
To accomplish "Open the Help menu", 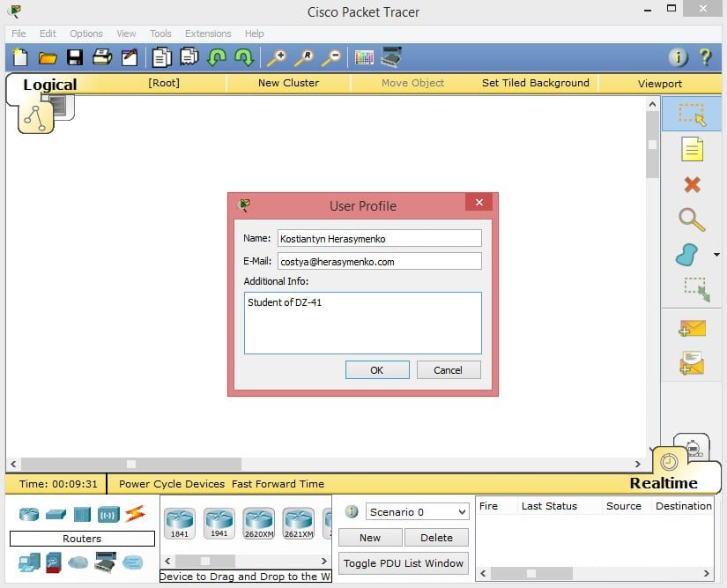I will [254, 33].
